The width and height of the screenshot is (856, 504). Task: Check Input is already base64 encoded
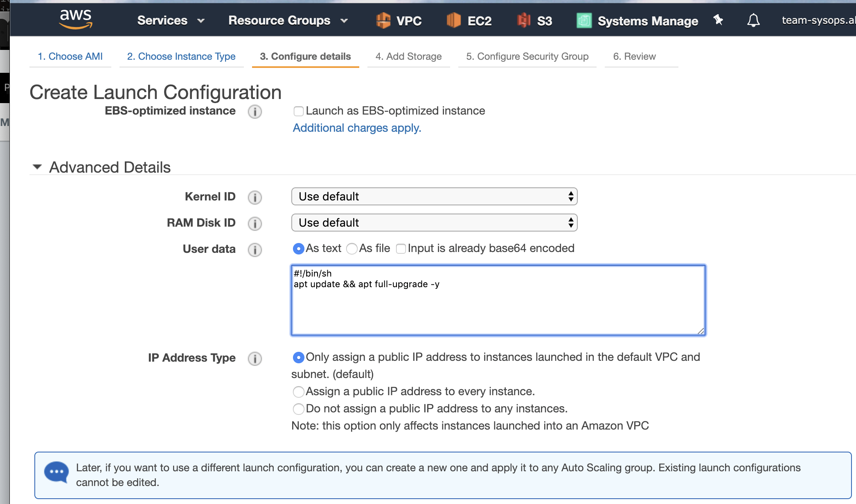point(401,249)
